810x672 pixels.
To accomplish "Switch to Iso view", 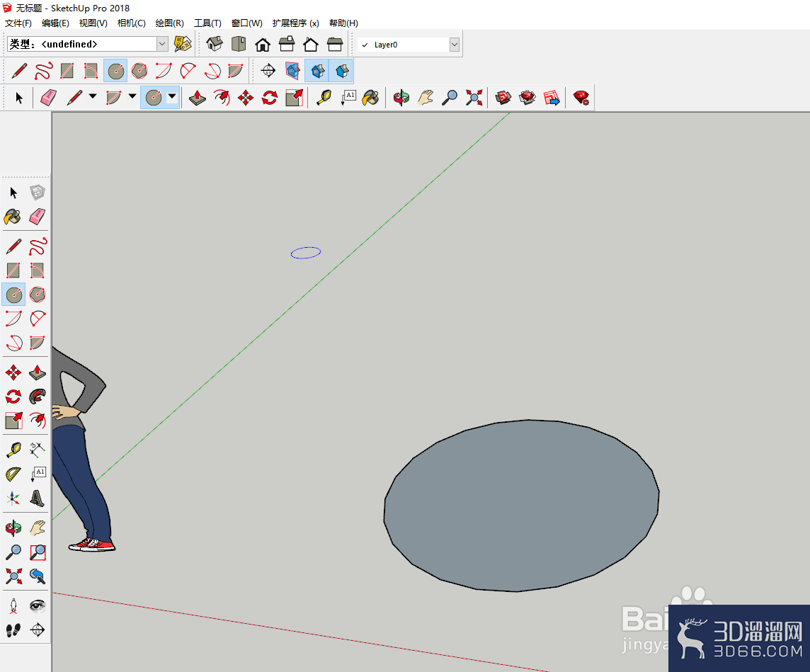I will 215,44.
